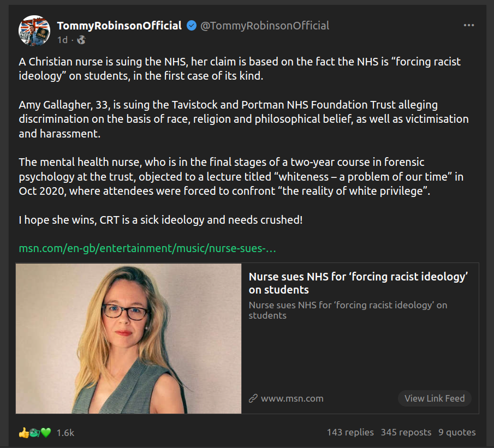
Task: Click the www.msn.com source domain
Action: tap(292, 398)
